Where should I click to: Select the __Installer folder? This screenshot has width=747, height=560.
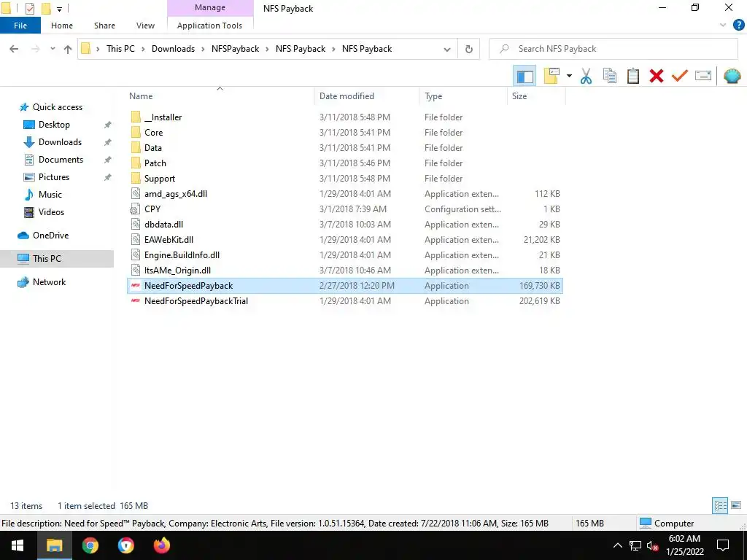pos(345,117)
